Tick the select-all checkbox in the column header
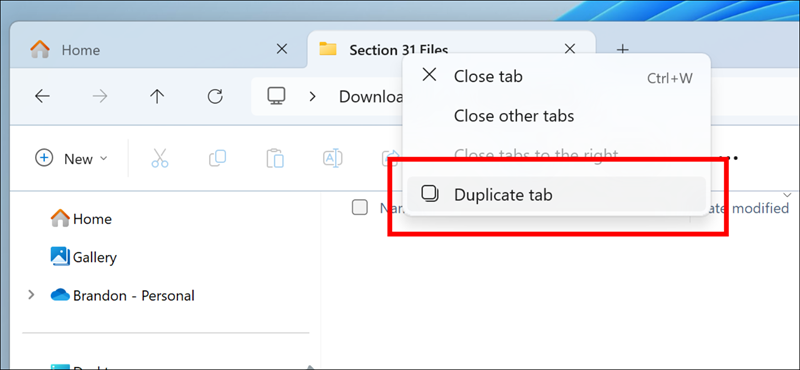This screenshot has width=800, height=370. tap(360, 208)
